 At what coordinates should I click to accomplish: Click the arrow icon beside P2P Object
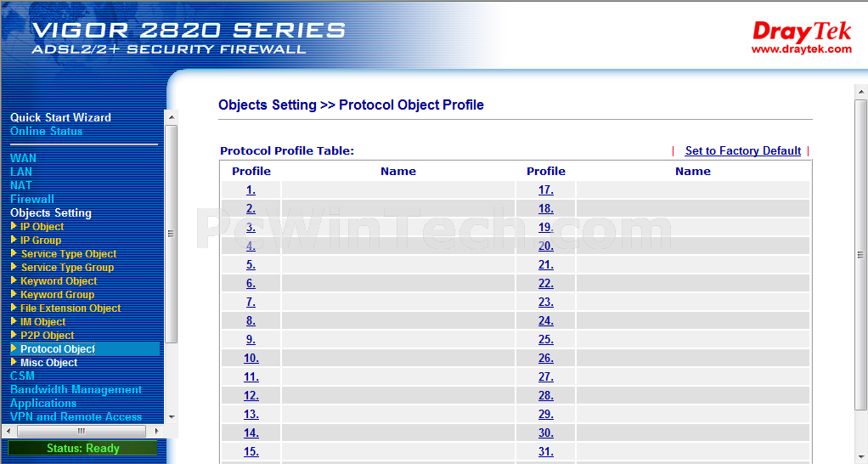click(14, 335)
